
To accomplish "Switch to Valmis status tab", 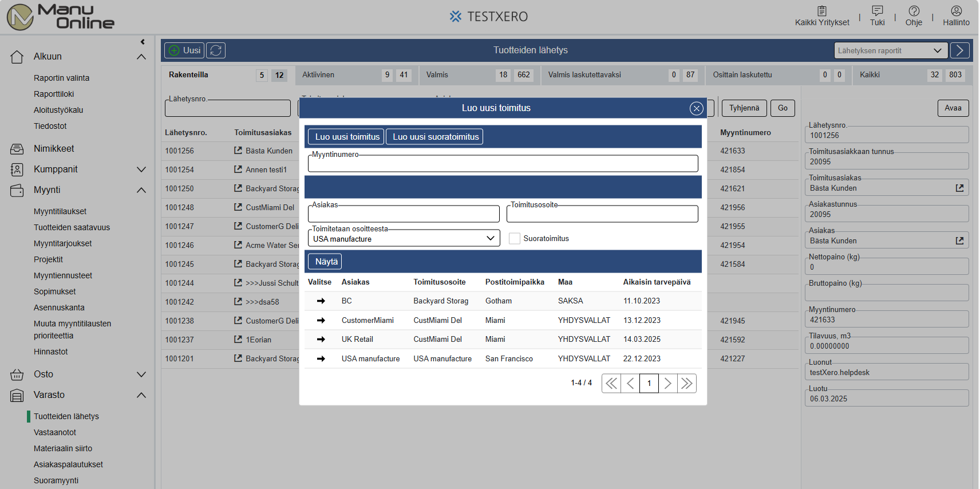I will pyautogui.click(x=479, y=75).
